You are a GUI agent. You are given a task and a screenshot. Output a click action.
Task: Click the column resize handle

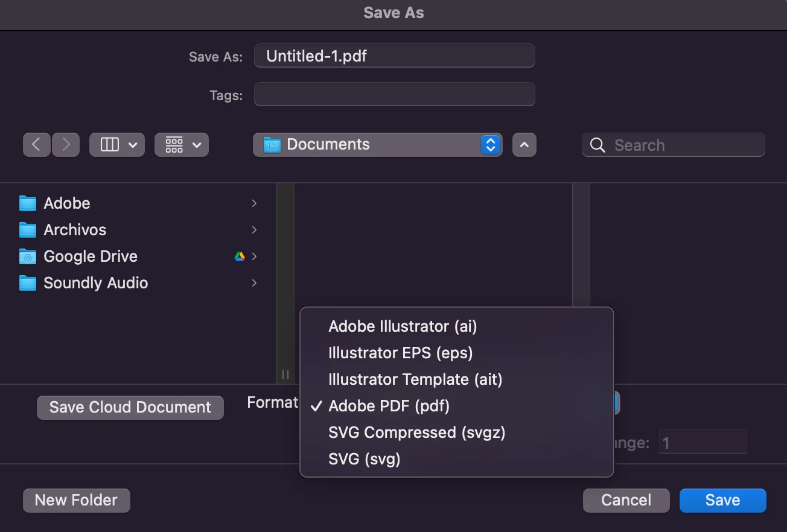285,375
